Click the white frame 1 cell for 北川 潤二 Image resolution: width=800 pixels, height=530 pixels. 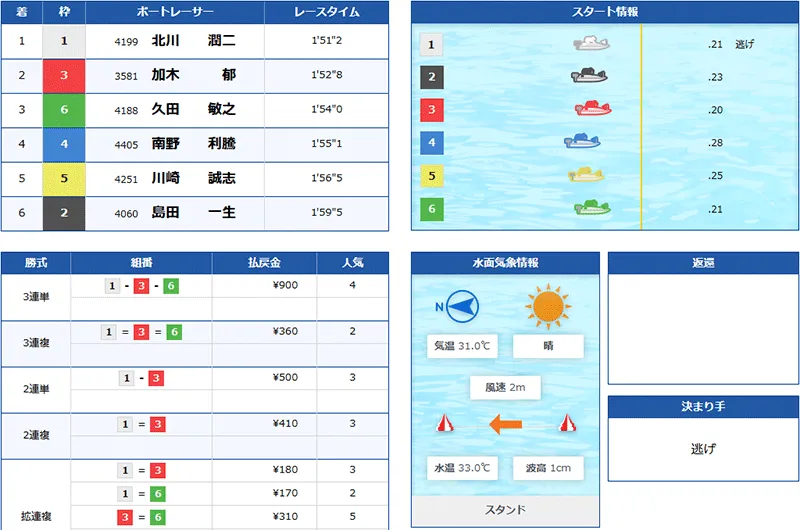click(x=64, y=41)
